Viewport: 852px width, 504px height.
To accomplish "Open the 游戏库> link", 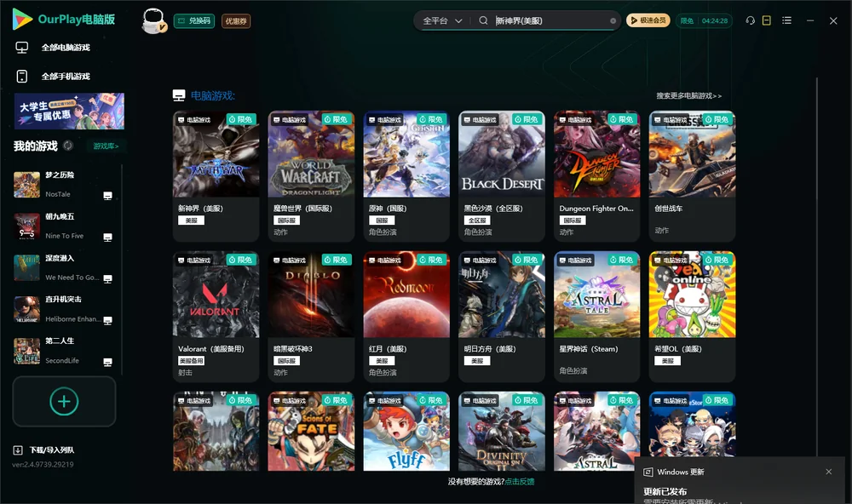I will coord(106,146).
